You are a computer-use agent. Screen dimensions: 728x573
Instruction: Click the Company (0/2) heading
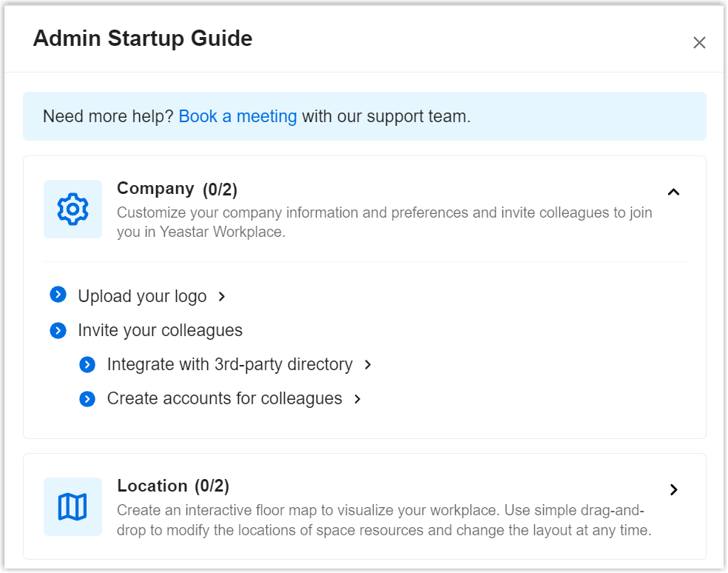pos(177,189)
